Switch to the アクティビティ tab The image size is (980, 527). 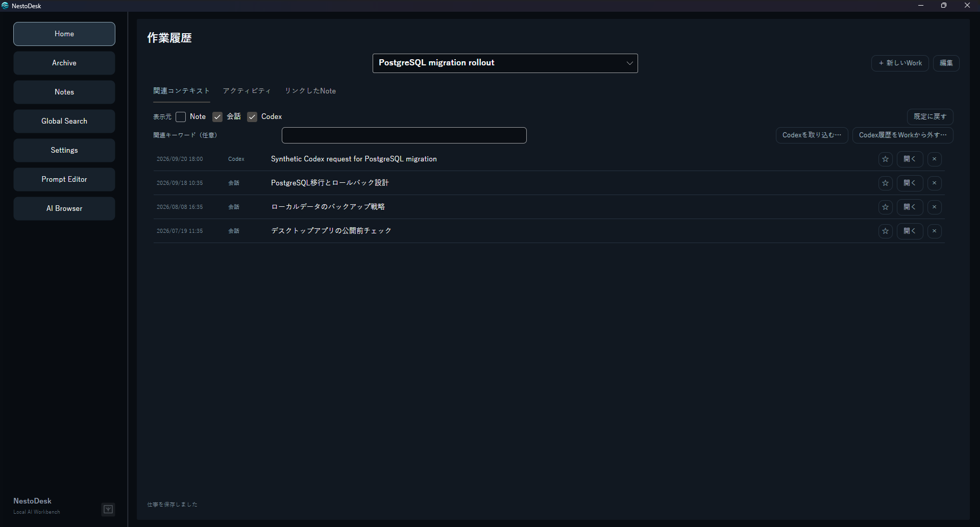click(247, 91)
